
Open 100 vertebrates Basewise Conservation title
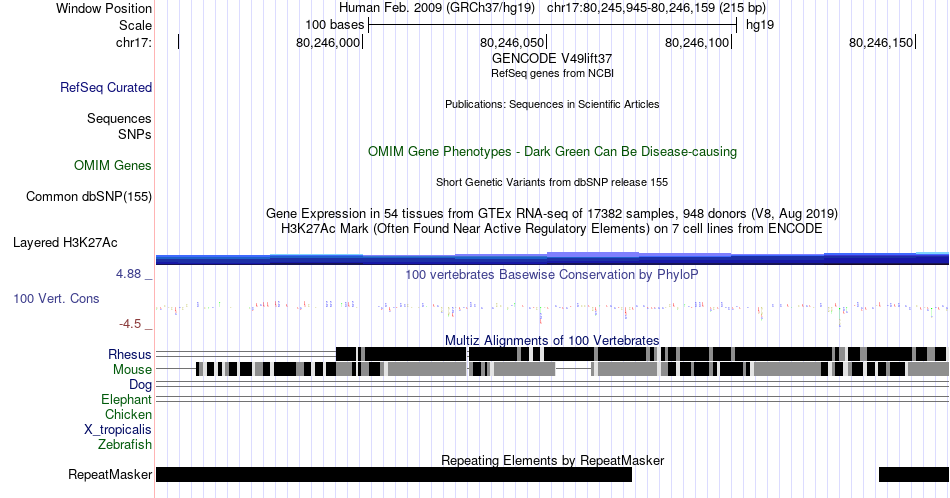coord(552,274)
